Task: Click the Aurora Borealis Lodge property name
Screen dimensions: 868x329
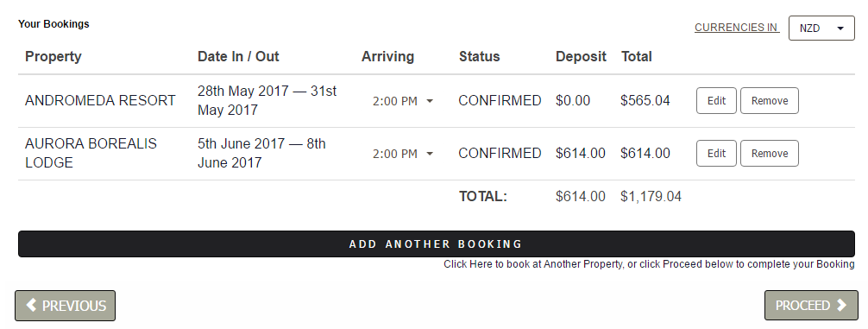Action: click(x=91, y=154)
